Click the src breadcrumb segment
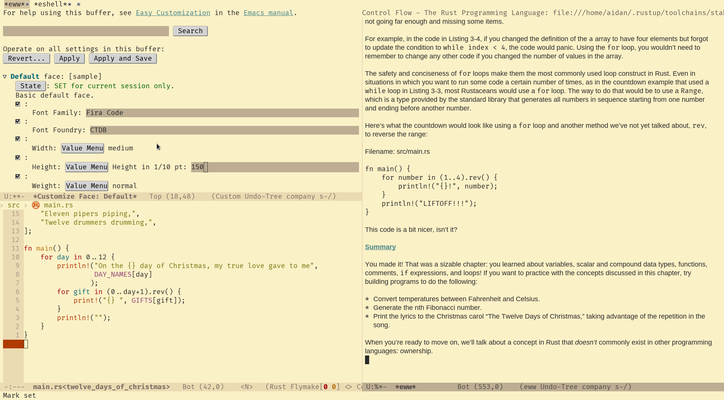This screenshot has width=724, height=400. click(13, 205)
